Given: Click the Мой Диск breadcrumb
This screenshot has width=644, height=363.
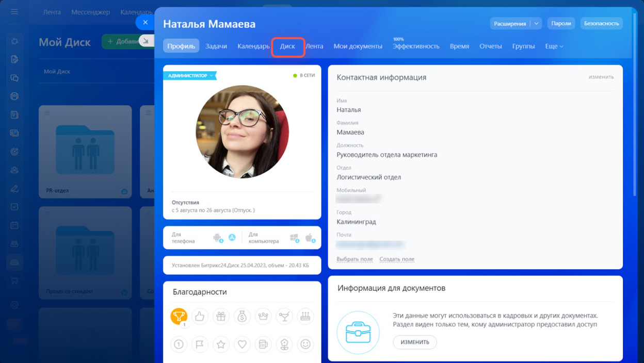Looking at the screenshot, I should pyautogui.click(x=57, y=72).
